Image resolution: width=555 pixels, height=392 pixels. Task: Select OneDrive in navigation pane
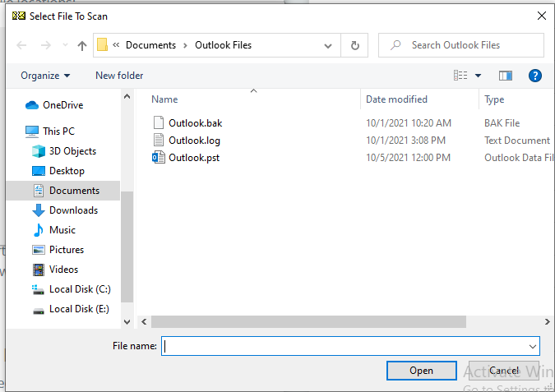[63, 105]
